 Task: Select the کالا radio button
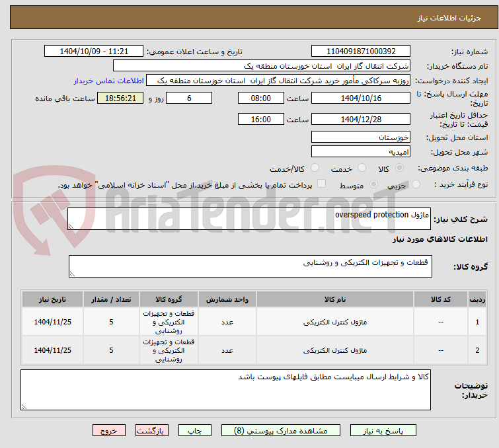[399, 168]
